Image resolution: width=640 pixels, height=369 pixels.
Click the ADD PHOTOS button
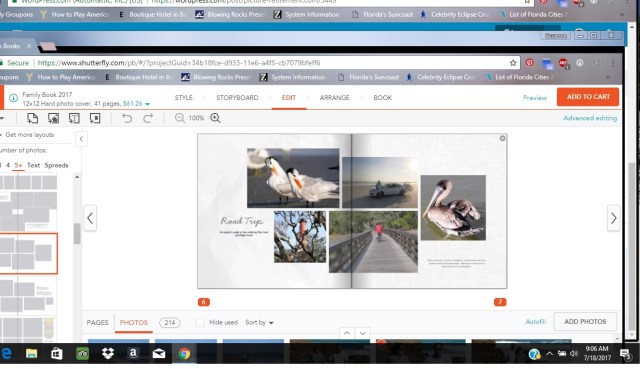tap(585, 322)
